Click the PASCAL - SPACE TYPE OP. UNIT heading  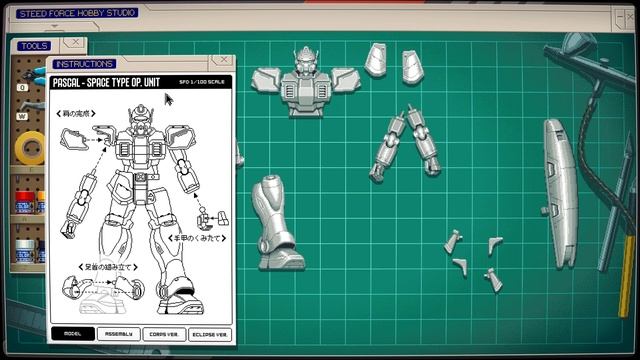coord(106,83)
